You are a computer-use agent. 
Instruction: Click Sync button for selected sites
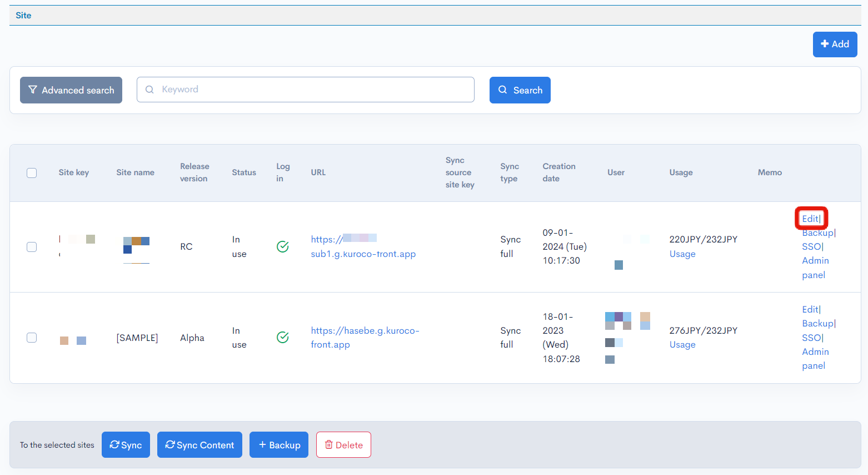(x=126, y=445)
